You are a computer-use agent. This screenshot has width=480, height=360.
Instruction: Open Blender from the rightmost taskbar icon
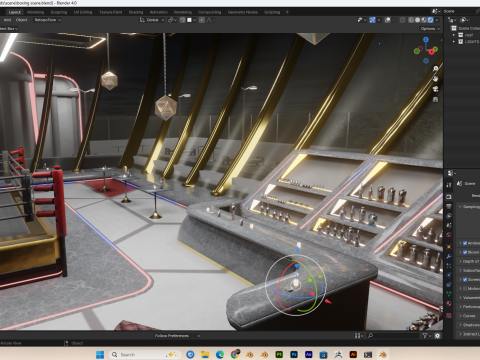pos(383,354)
